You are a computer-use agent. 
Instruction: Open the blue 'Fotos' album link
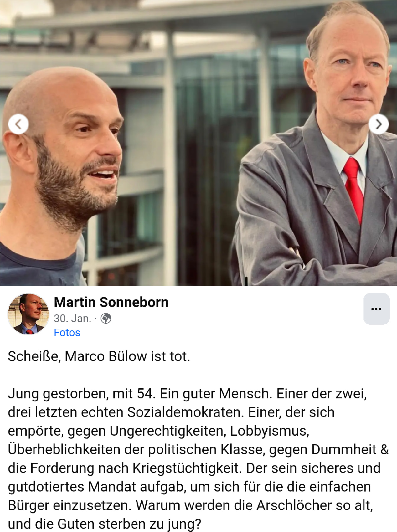tap(67, 332)
